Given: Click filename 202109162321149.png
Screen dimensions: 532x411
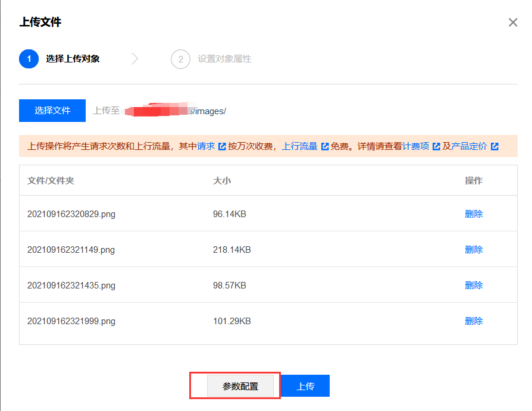Looking at the screenshot, I should tap(71, 250).
